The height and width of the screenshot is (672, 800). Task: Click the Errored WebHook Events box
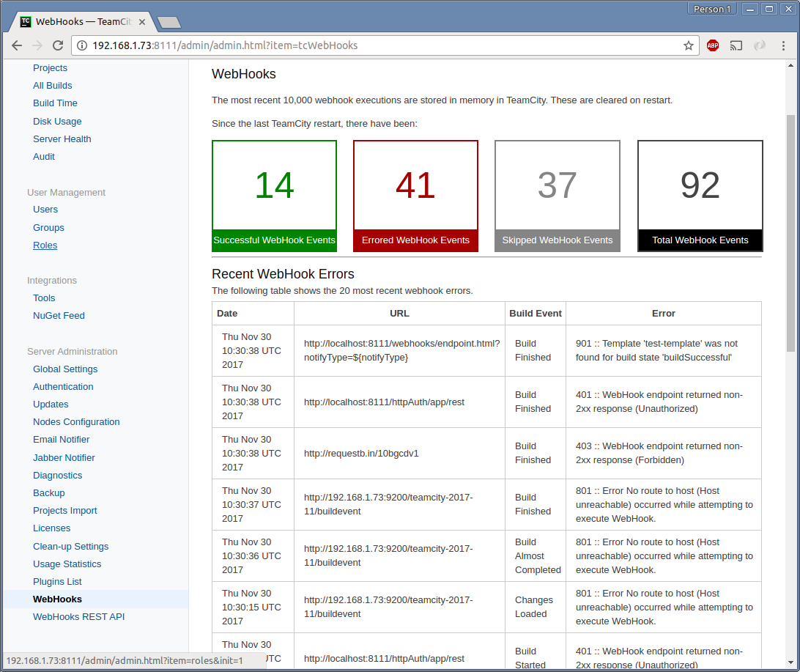tap(415, 196)
